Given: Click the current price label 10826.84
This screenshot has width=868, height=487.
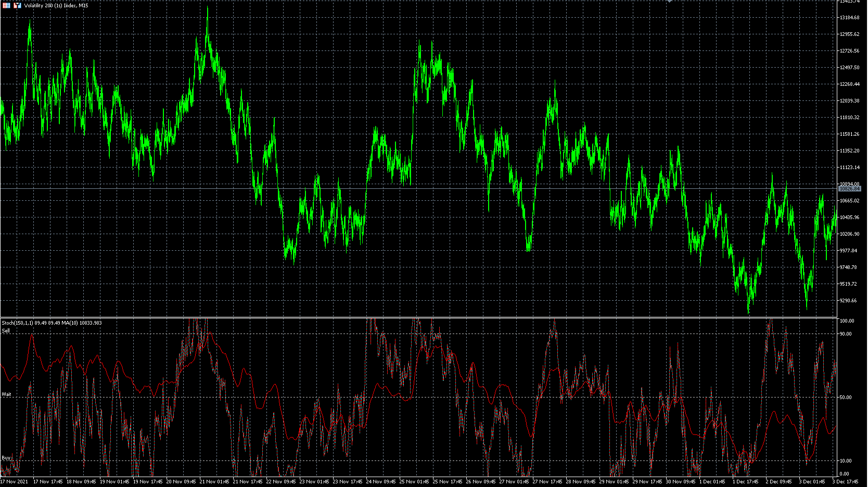Looking at the screenshot, I should [850, 189].
